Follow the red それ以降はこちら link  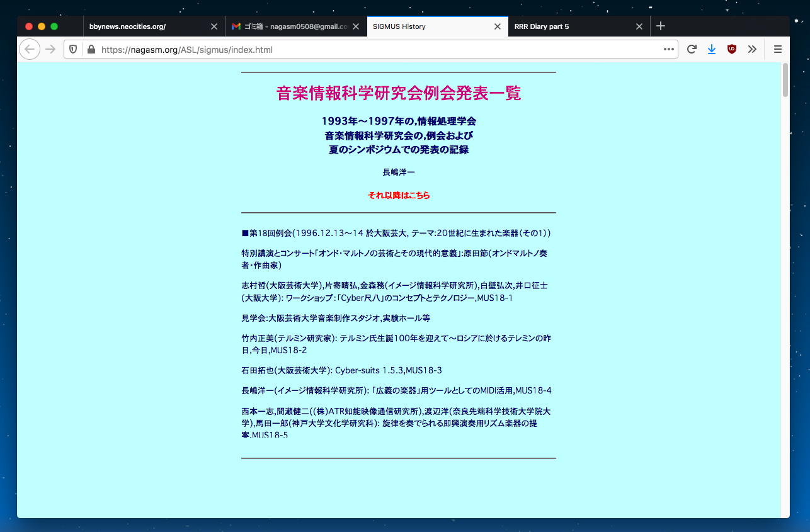(x=399, y=195)
